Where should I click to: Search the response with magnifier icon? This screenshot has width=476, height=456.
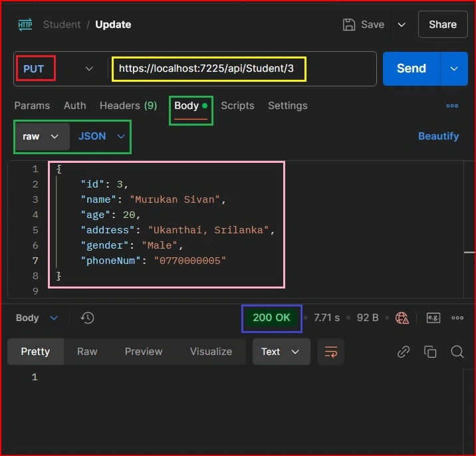[457, 352]
